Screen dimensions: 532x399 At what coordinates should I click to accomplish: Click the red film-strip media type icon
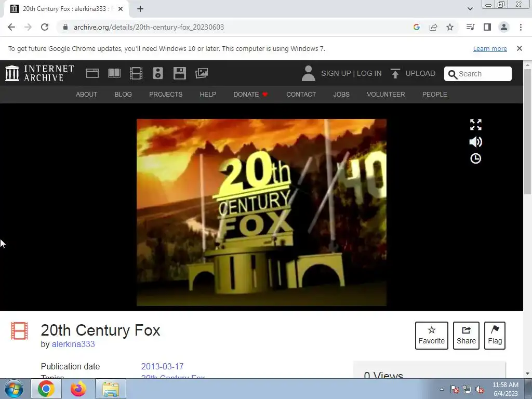tap(19, 331)
